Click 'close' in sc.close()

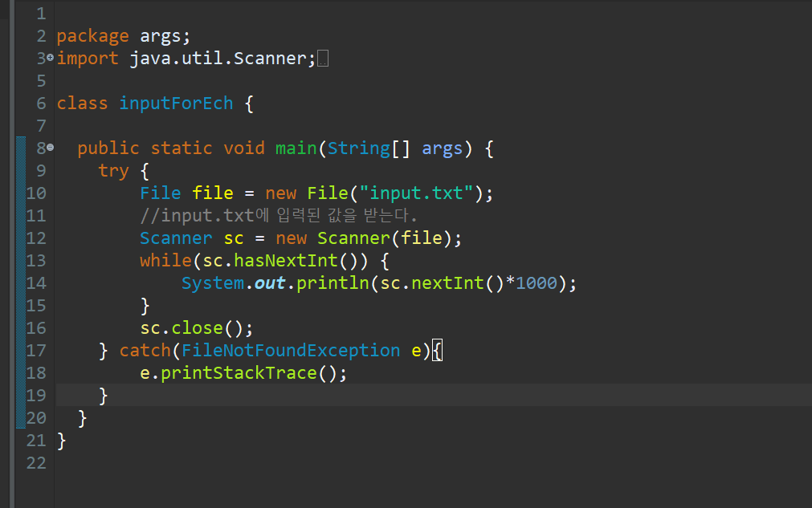(197, 328)
